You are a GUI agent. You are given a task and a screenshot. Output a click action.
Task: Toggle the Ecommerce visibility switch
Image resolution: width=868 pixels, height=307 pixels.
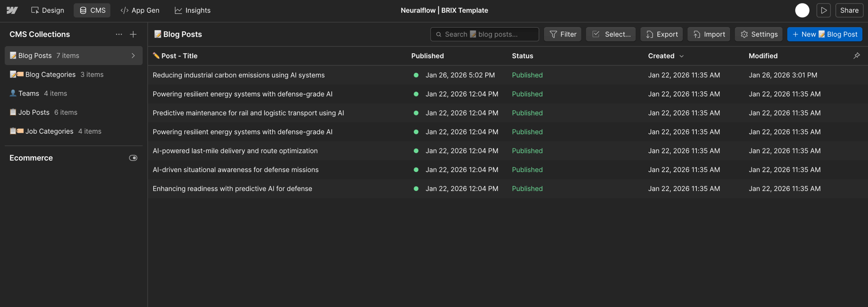click(x=133, y=158)
